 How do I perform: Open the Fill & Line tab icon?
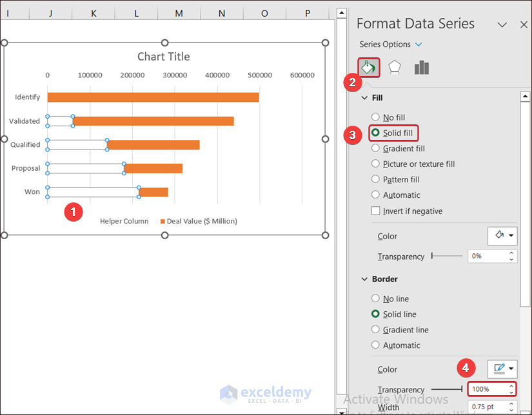pyautogui.click(x=369, y=68)
